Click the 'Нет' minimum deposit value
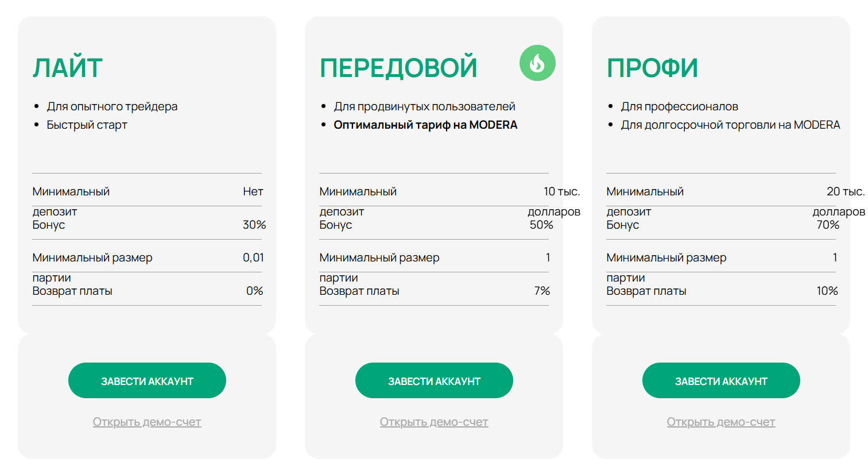868x466 pixels. click(x=253, y=191)
